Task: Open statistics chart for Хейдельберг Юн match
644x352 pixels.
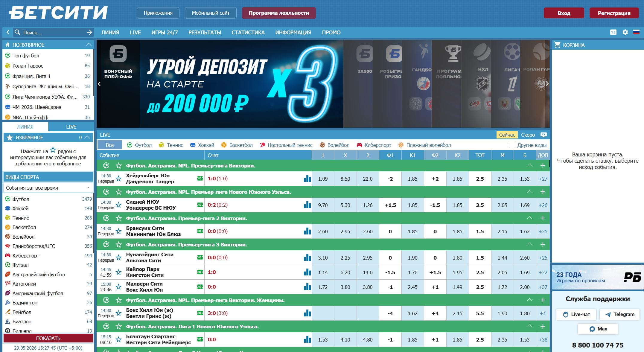Action: tap(307, 179)
